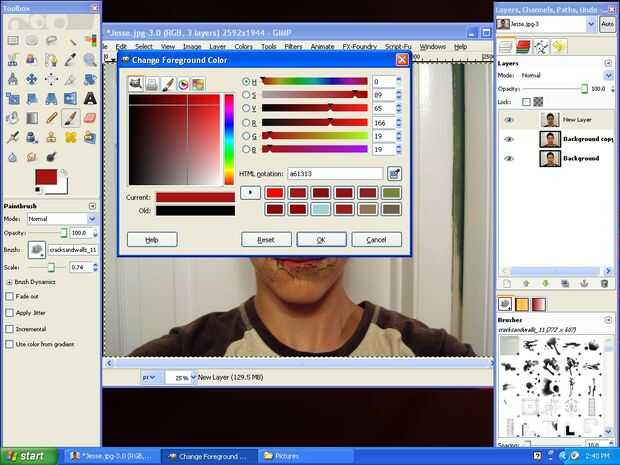Viewport: 620px width, 465px height.
Task: Click the Cancel button
Action: coord(376,240)
